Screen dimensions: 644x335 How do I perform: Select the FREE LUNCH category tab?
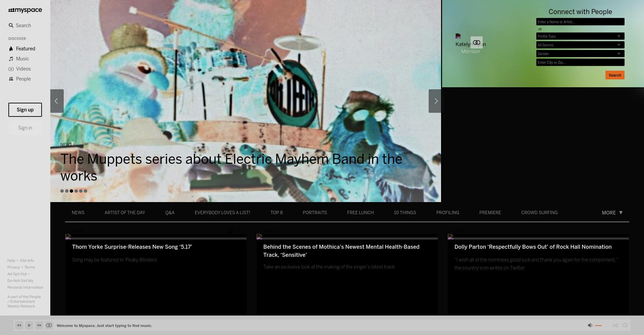(360, 213)
